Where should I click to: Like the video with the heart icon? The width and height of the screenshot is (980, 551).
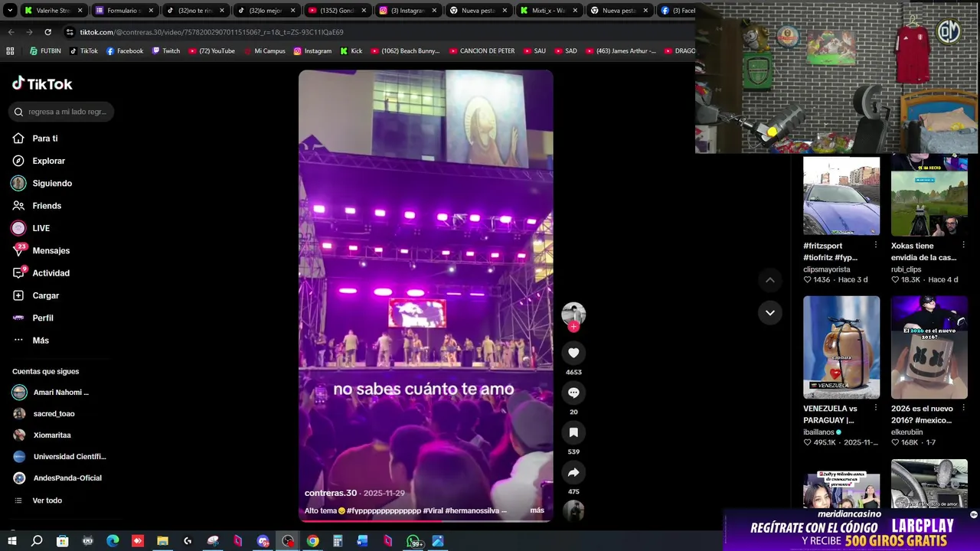click(573, 353)
